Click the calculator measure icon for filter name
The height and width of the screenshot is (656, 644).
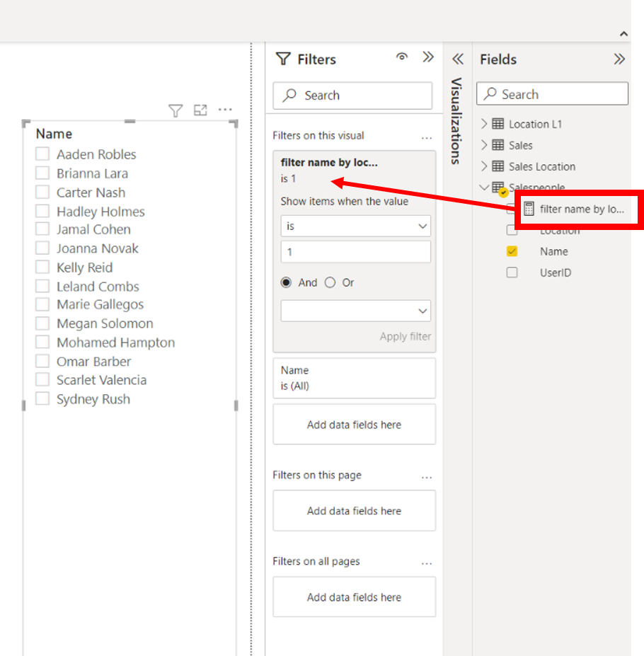(529, 208)
